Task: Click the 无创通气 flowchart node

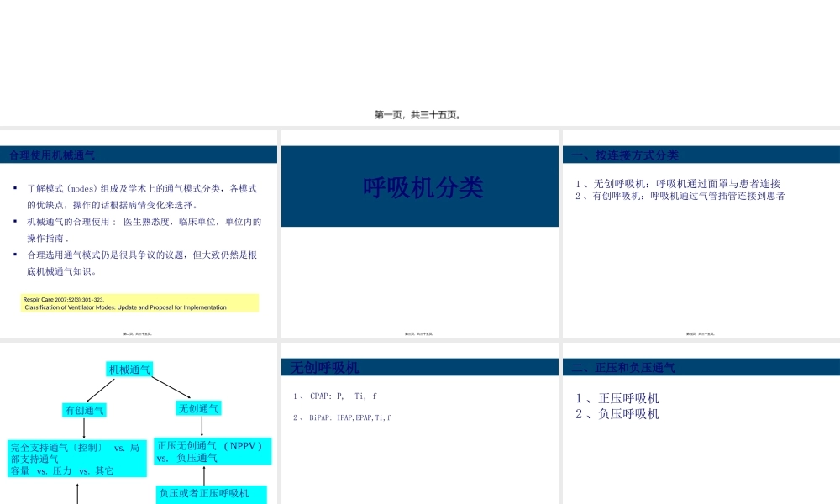Action: click(199, 408)
